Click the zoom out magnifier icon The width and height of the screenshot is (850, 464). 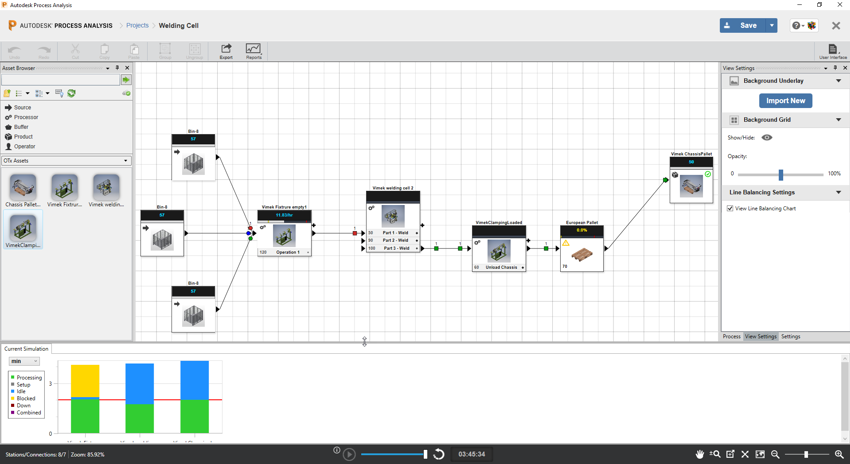pos(775,454)
